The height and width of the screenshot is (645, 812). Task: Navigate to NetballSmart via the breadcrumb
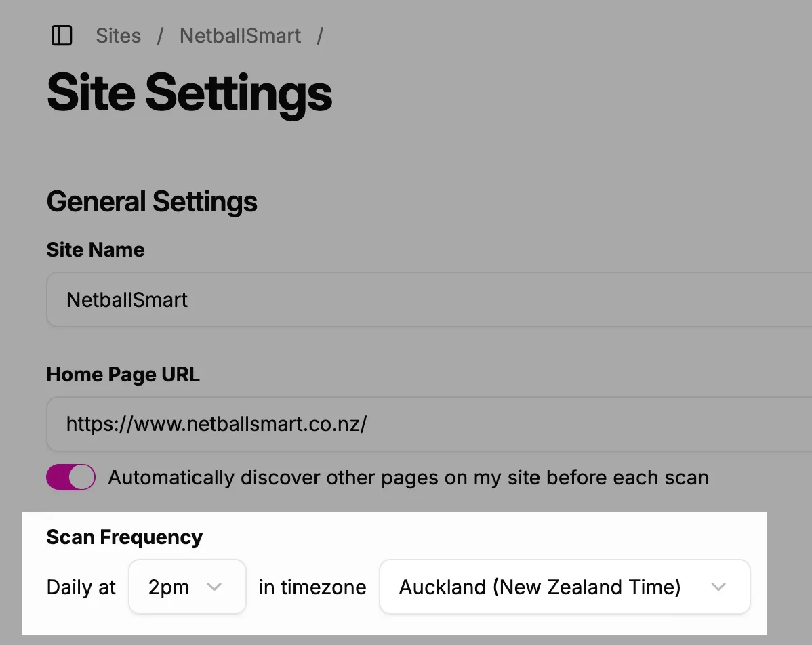240,35
